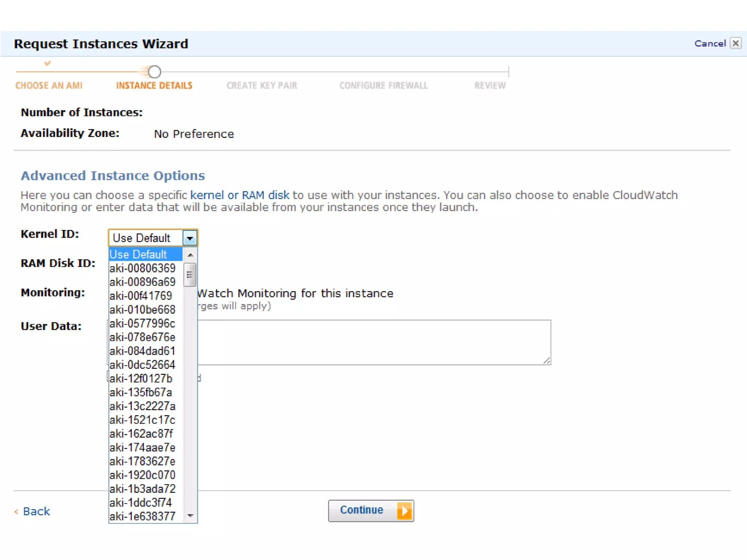Screen dimensions: 747x560
Task: Go to Choose an AMI step
Action: pos(49,85)
